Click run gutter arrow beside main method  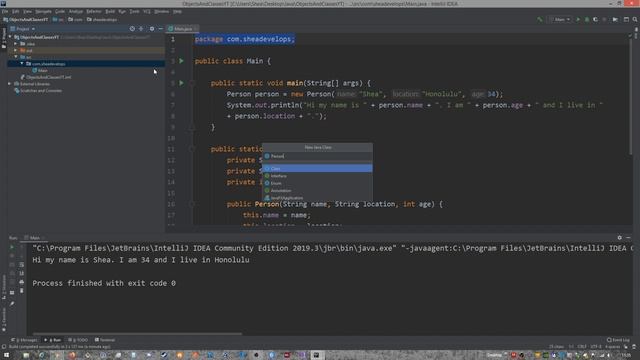pos(181,83)
